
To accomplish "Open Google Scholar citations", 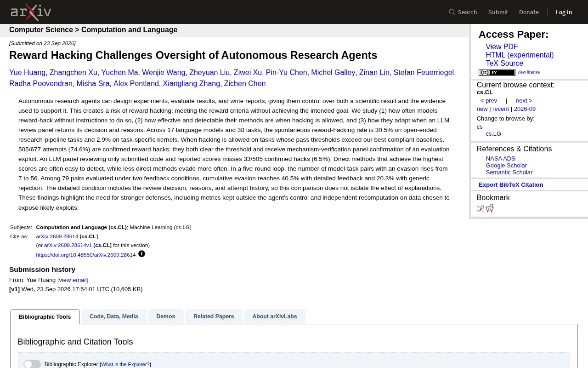I will tap(506, 166).
